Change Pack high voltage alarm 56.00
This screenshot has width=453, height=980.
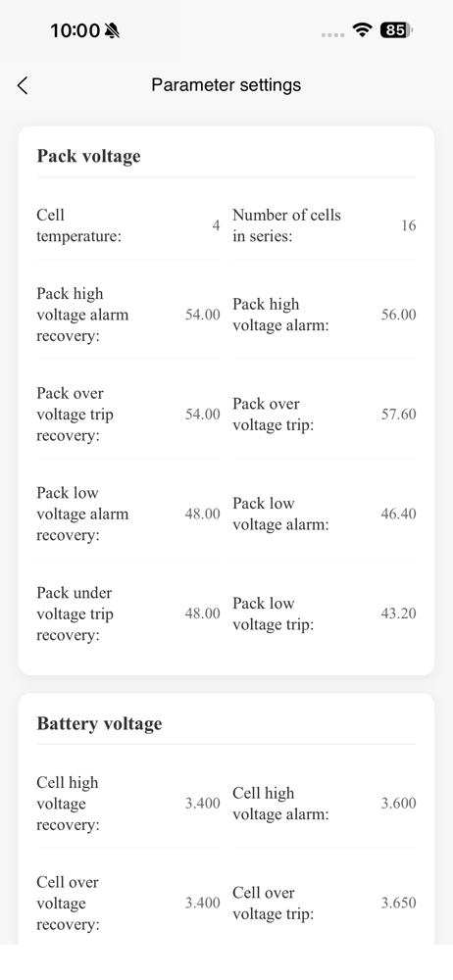[x=398, y=315]
